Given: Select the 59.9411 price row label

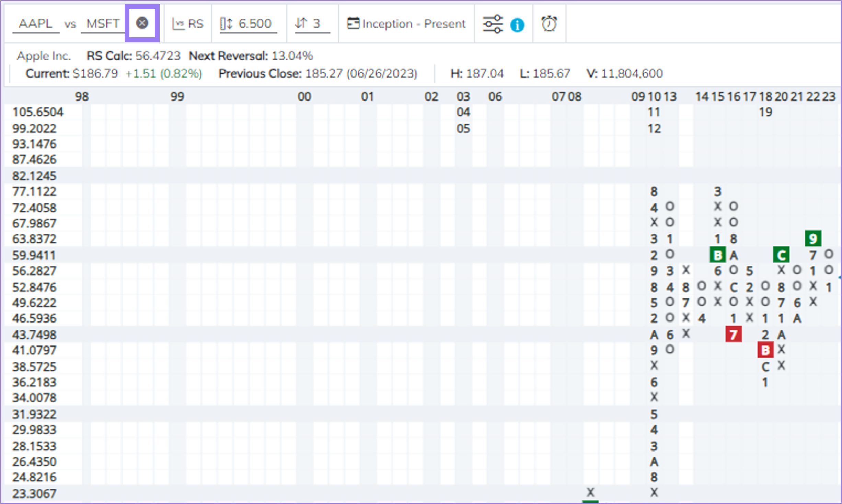Looking at the screenshot, I should click(34, 255).
